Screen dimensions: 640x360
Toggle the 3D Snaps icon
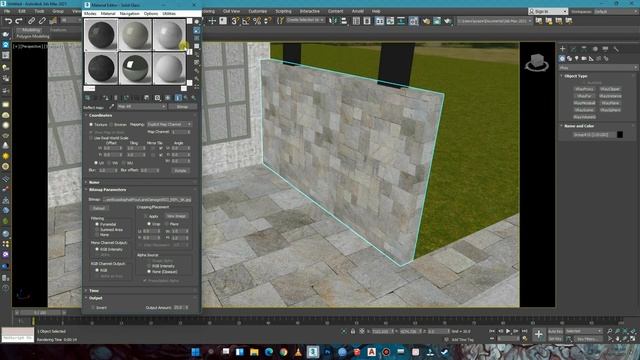[x=235, y=21]
